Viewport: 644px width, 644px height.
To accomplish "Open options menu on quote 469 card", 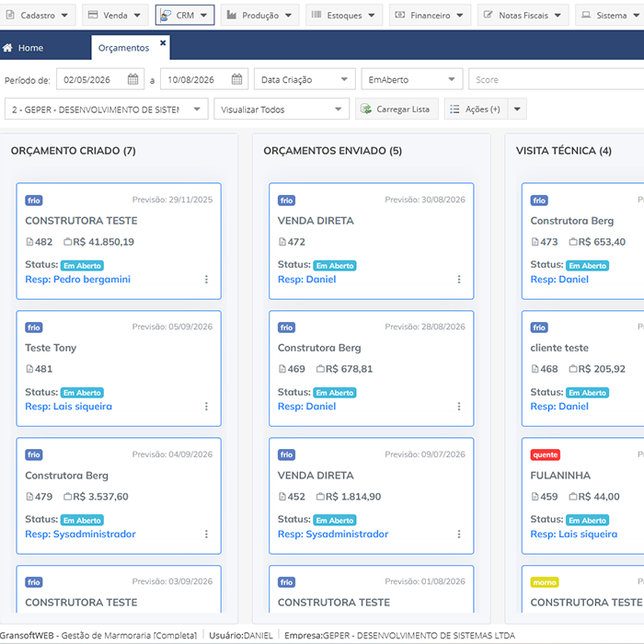I will pyautogui.click(x=459, y=407).
